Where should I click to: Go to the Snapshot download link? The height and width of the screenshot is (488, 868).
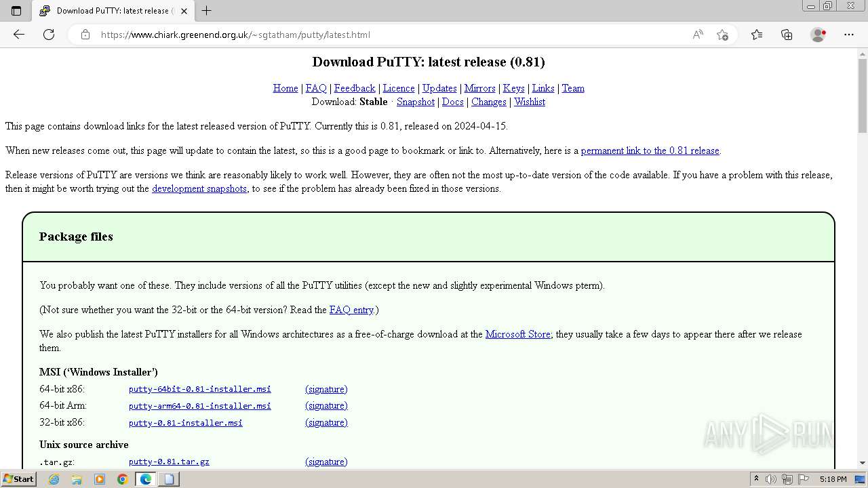[x=416, y=102]
